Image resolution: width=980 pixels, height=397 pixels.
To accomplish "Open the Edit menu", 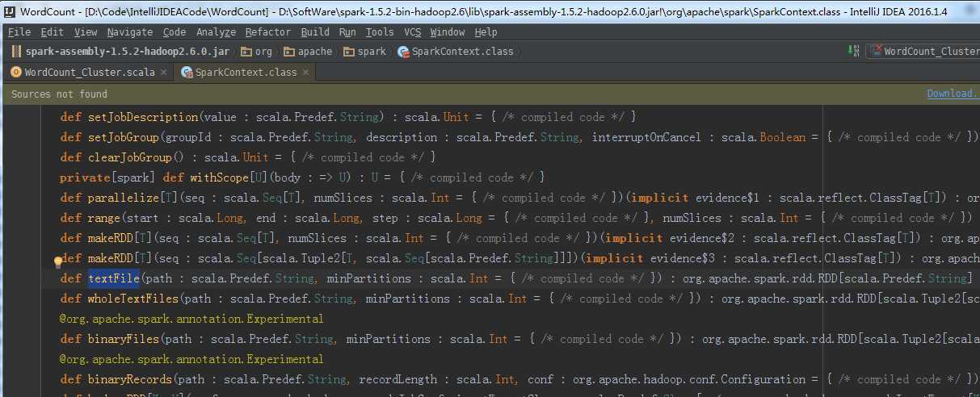I will tap(53, 32).
